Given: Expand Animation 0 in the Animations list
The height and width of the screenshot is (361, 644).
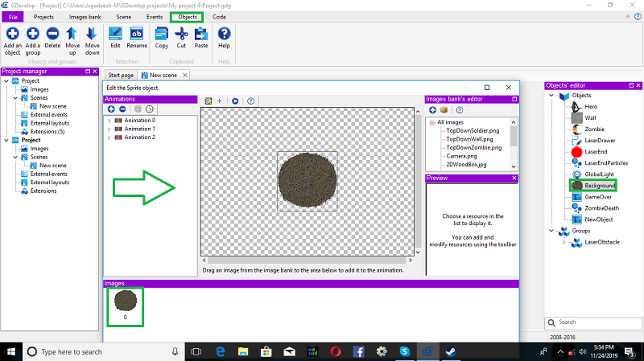Looking at the screenshot, I should point(109,121).
